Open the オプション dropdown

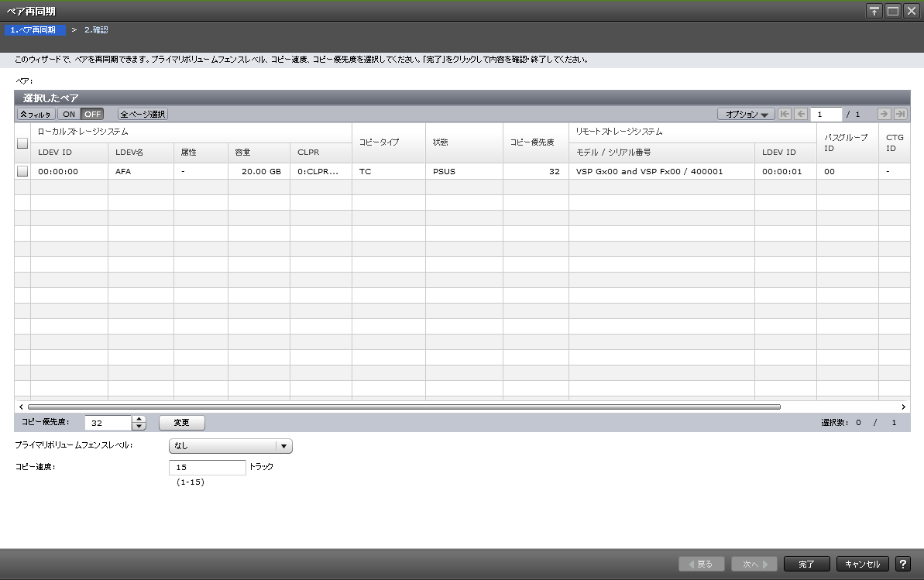(x=746, y=115)
